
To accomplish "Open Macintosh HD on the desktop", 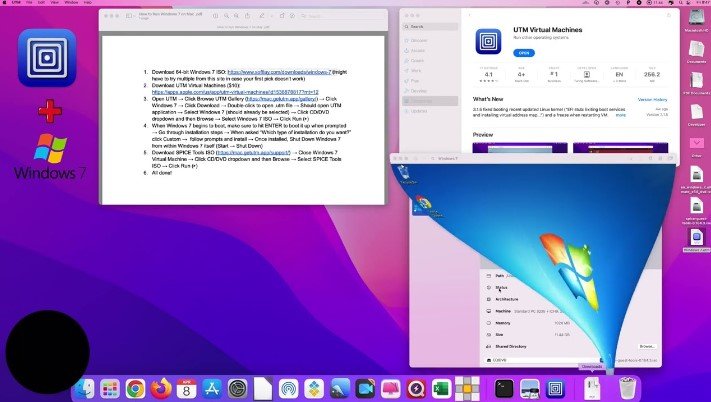I will [696, 20].
